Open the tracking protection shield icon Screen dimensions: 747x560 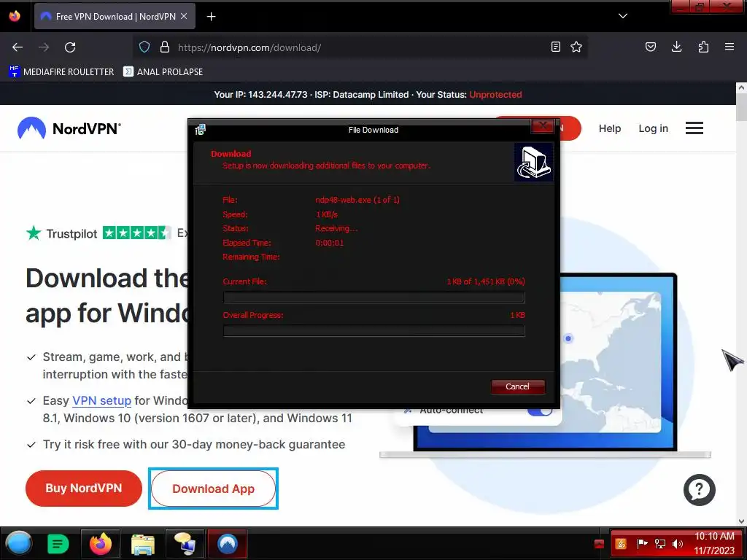point(144,47)
